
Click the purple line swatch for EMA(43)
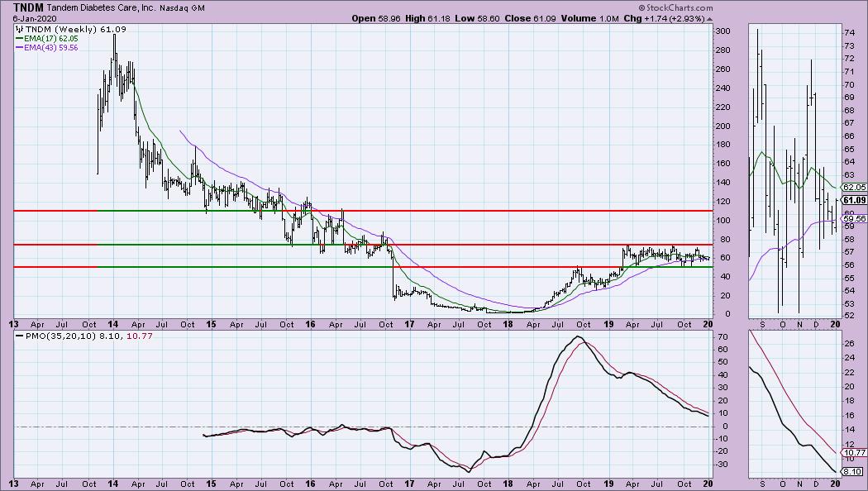click(x=19, y=48)
